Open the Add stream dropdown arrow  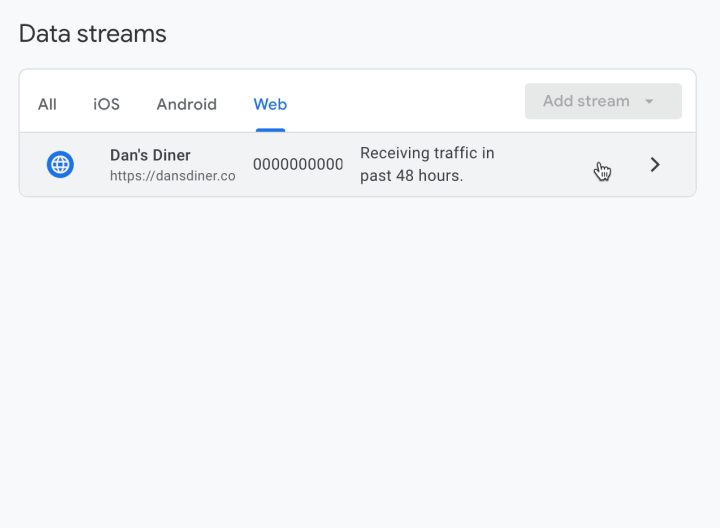(649, 102)
